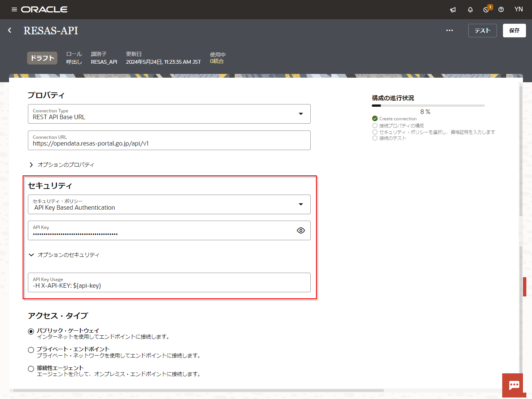The image size is (532, 399).
Task: Select the プライベート・エンドポイント radio option
Action: 31,350
